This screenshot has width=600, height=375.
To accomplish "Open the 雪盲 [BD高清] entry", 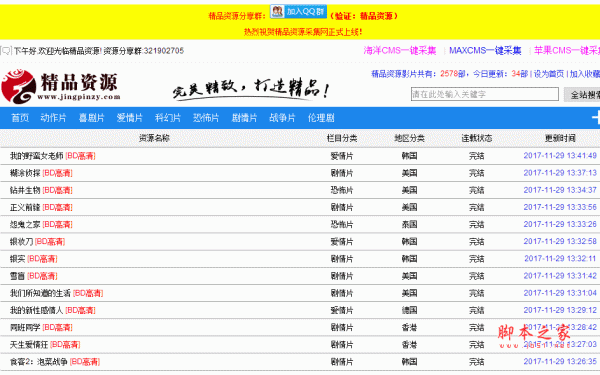I will pos(34,276).
